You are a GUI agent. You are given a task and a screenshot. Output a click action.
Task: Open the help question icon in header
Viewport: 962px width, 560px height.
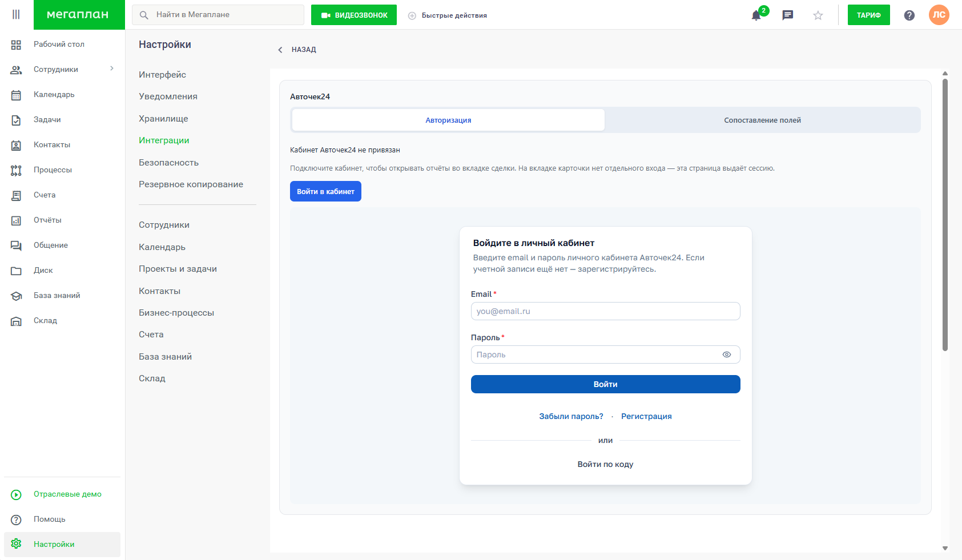(909, 15)
